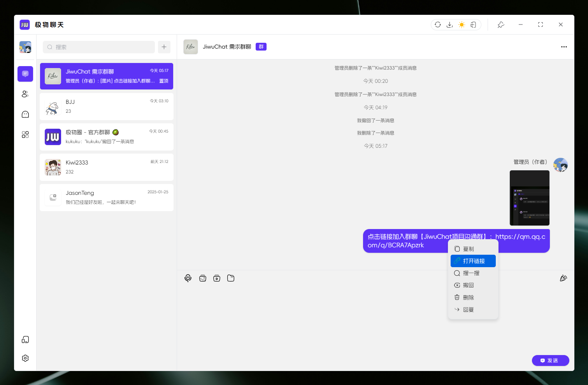Click the 发送 send button
588x385 pixels.
(550, 360)
